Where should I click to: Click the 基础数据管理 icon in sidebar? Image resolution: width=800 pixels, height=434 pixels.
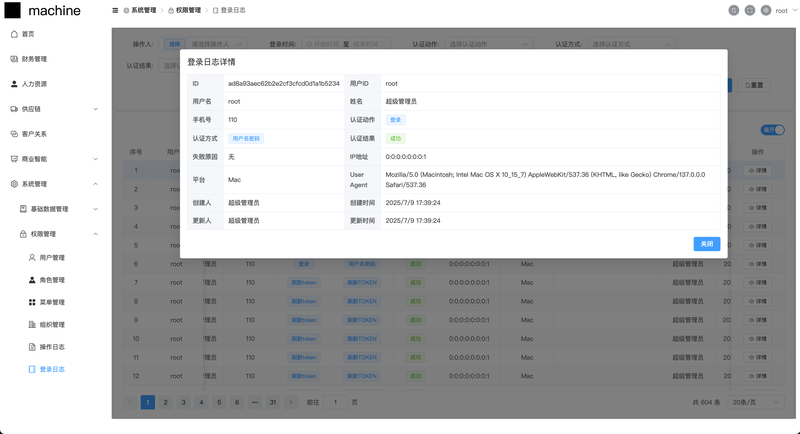[23, 209]
